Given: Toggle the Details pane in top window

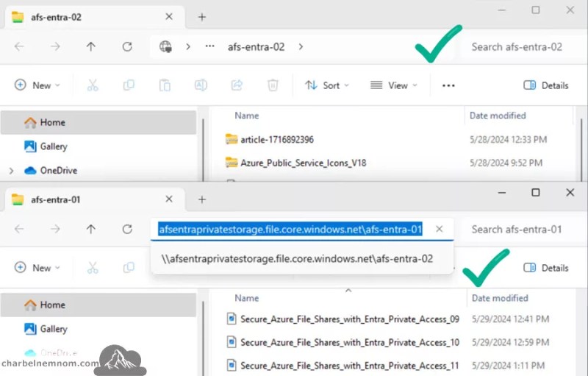Looking at the screenshot, I should 545,85.
